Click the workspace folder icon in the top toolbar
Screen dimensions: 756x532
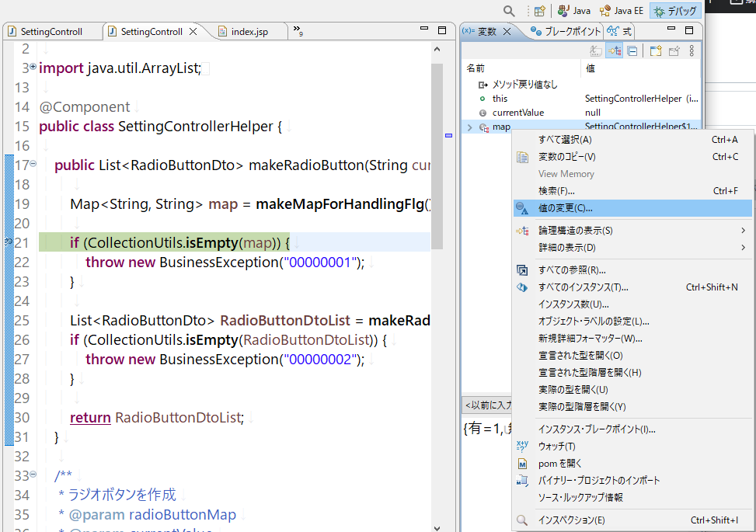click(539, 11)
